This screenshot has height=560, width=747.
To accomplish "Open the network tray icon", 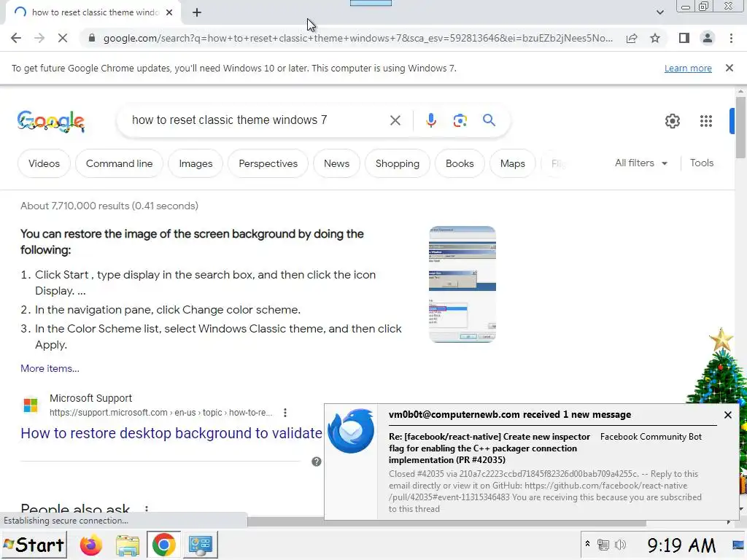I will point(603,545).
